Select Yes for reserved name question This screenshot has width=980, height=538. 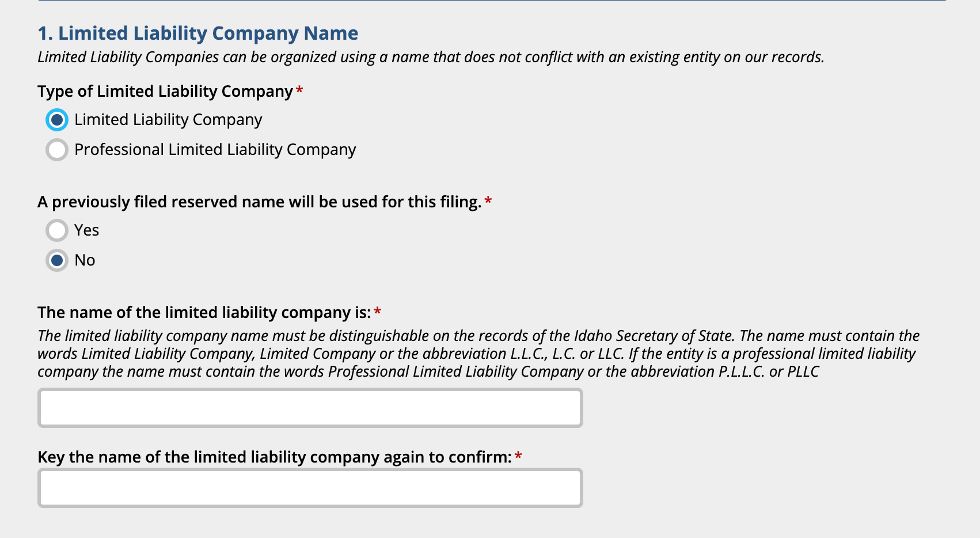click(x=56, y=230)
